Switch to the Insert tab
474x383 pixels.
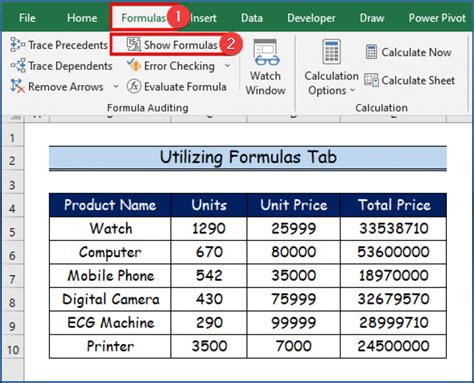click(x=203, y=18)
